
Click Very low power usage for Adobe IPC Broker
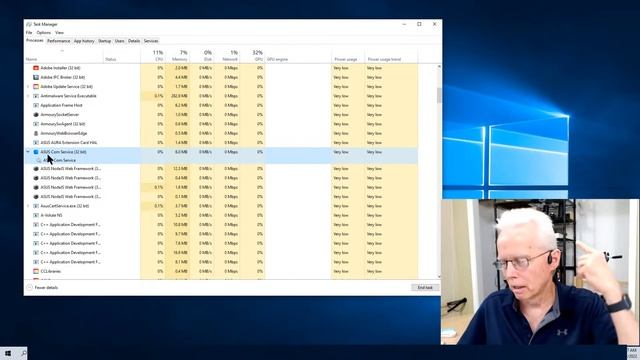348,77
